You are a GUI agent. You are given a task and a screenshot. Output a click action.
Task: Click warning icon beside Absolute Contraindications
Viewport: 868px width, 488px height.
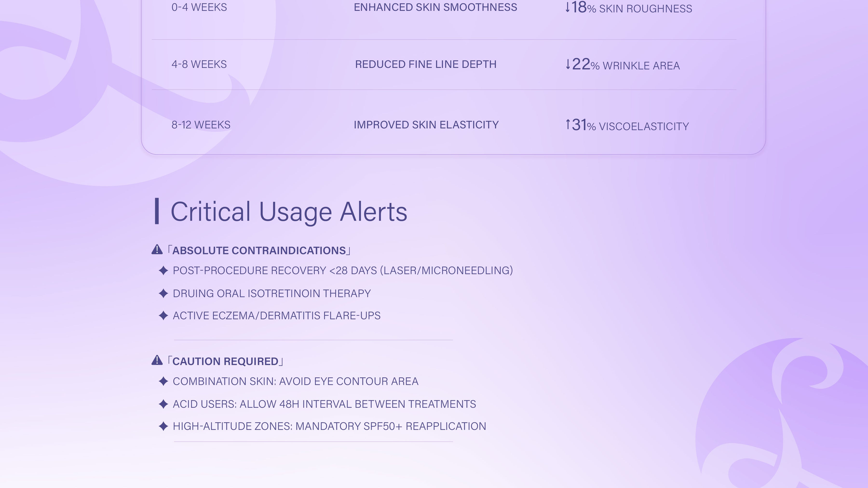click(x=157, y=250)
